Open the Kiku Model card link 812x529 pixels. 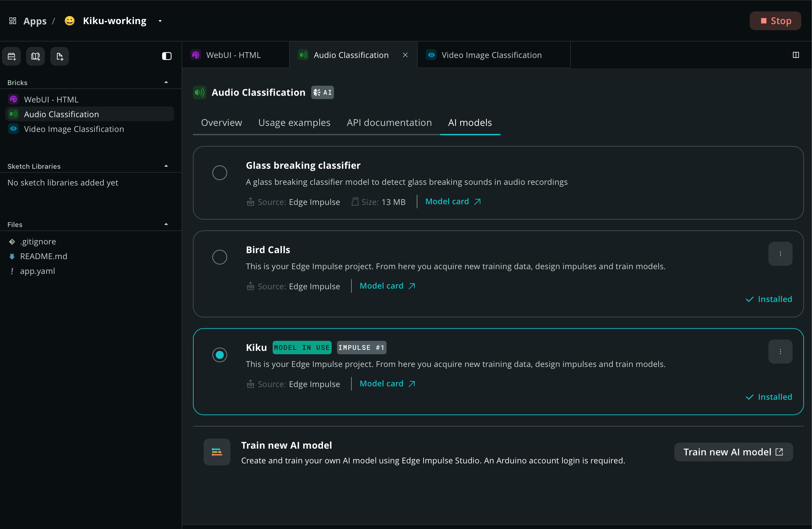[387, 384]
